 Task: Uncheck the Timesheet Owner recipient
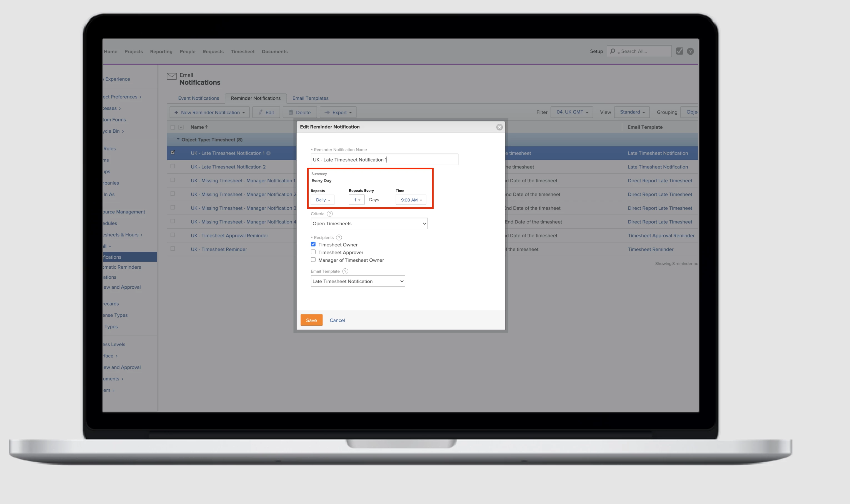tap(313, 245)
